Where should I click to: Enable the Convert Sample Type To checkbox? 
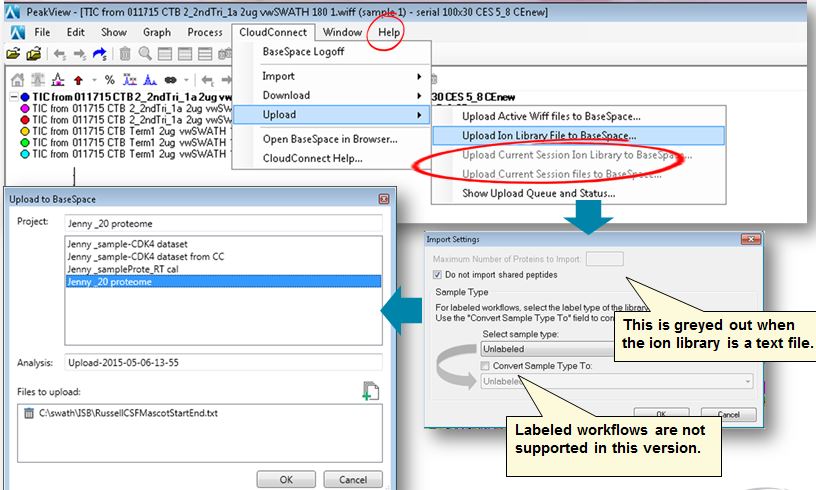[x=485, y=366]
